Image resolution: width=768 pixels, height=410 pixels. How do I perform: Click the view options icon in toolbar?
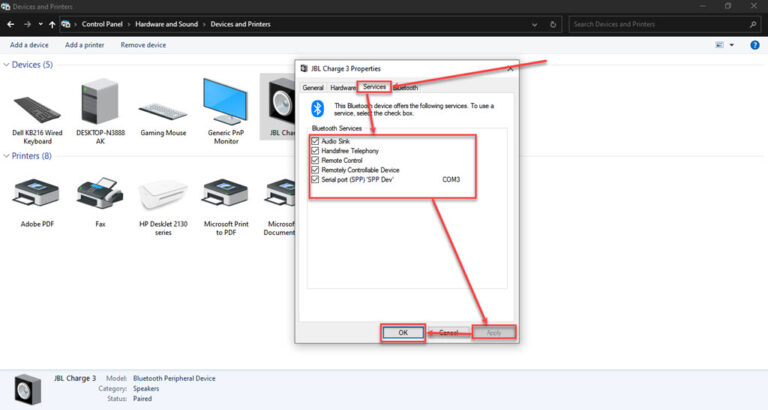point(720,45)
